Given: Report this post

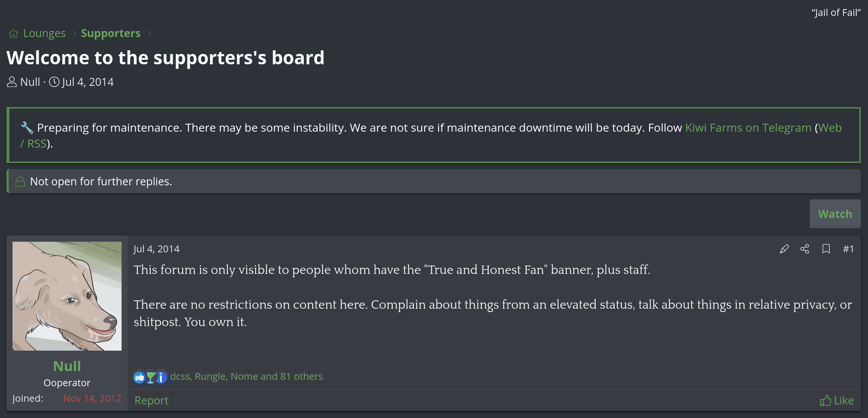Looking at the screenshot, I should click(x=151, y=401).
